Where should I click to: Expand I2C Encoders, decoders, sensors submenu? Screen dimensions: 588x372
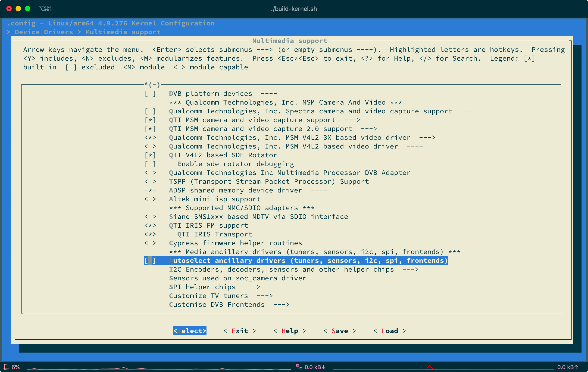(x=281, y=269)
